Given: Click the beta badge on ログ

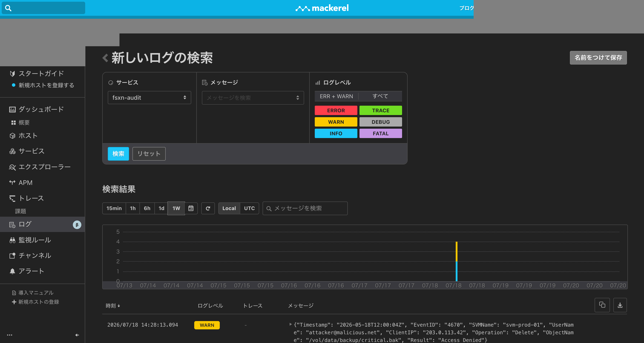Looking at the screenshot, I should coord(77,225).
